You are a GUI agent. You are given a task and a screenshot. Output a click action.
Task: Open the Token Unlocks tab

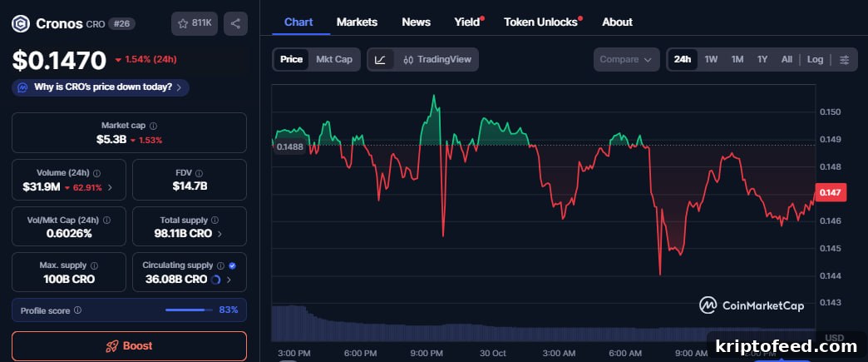tap(540, 22)
